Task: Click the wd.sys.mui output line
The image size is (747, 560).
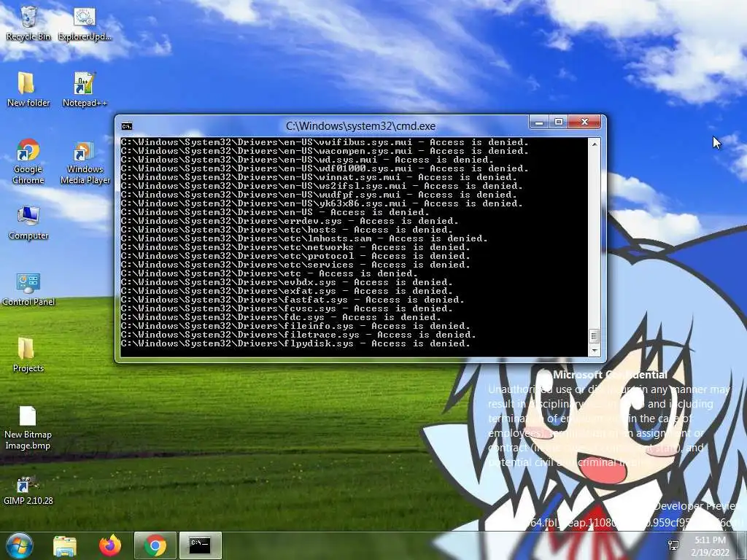Action: [x=307, y=160]
